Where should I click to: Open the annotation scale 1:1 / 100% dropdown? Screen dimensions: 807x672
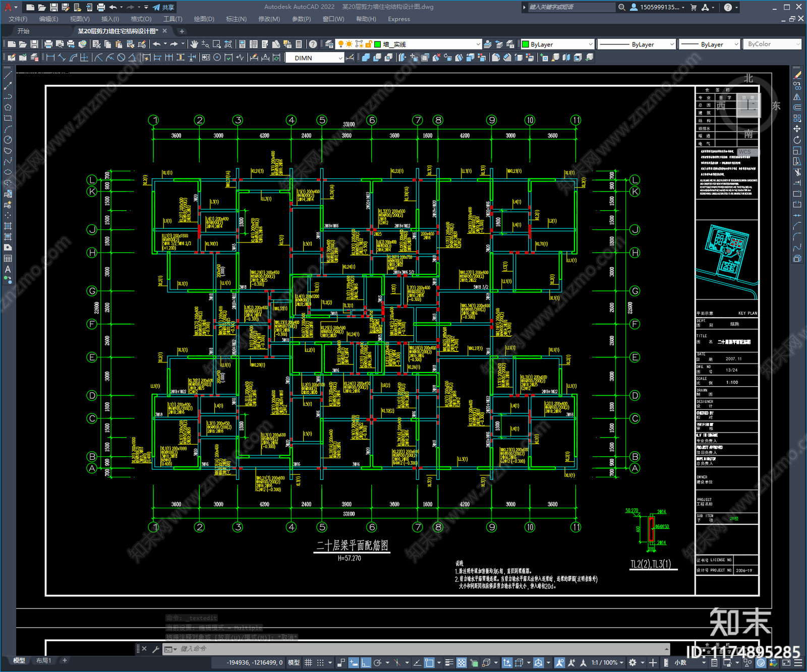pyautogui.click(x=608, y=662)
